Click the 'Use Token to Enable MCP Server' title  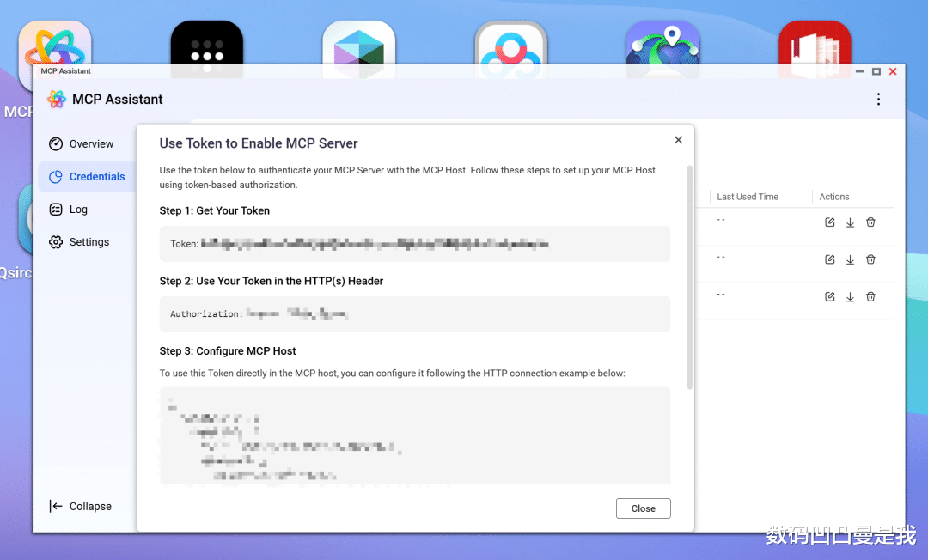[x=259, y=143]
